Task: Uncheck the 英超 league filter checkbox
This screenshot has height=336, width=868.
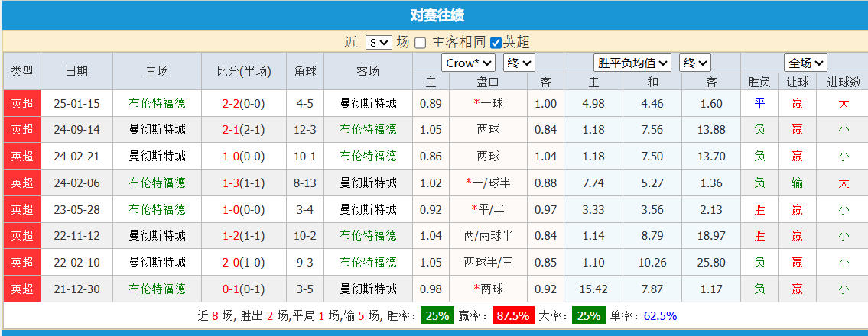Action: click(496, 43)
